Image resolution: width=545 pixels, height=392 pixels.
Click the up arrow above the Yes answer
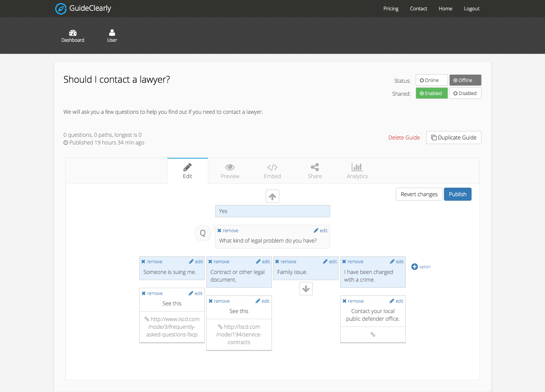272,196
